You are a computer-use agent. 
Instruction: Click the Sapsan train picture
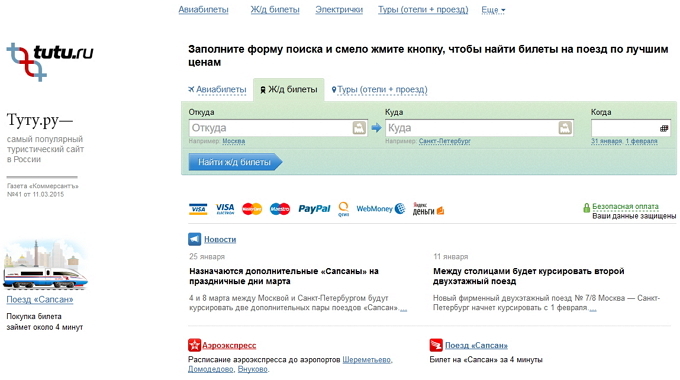click(45, 265)
